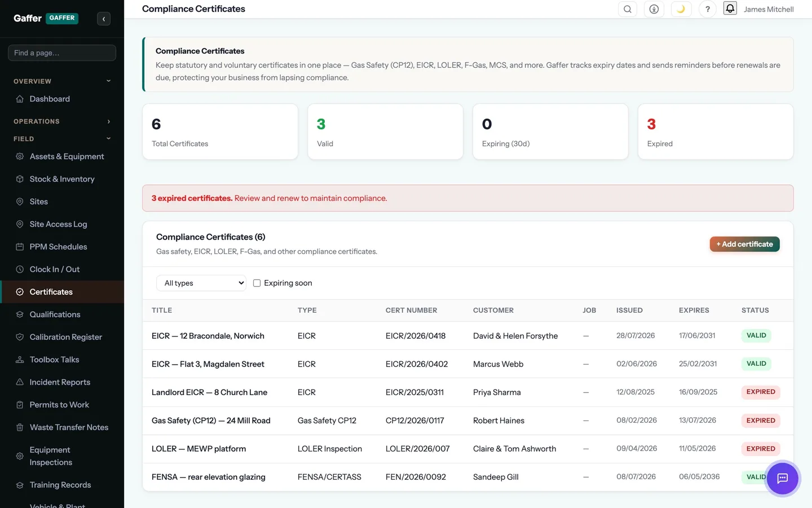This screenshot has height=508, width=812.
Task: Click the Gaffer logo
Action: (46, 18)
